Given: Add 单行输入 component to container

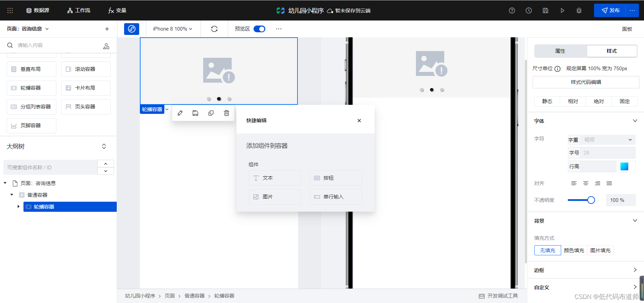Looking at the screenshot, I should pyautogui.click(x=336, y=197).
